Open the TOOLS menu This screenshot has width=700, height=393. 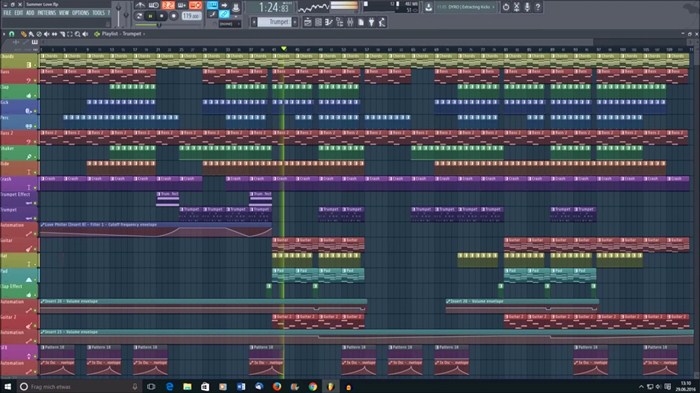(98, 13)
